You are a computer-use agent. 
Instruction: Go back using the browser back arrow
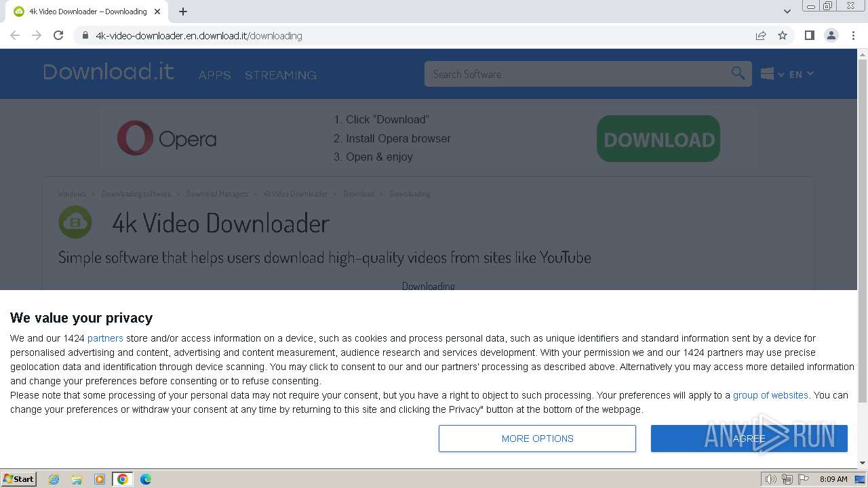coord(15,35)
